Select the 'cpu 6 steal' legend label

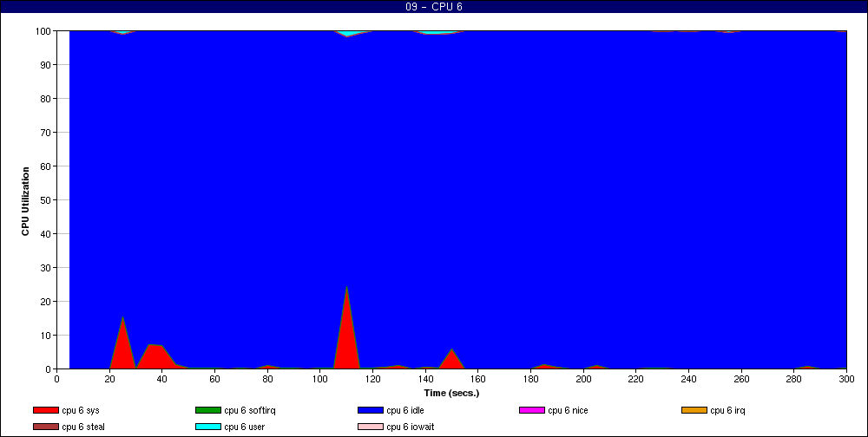83,427
